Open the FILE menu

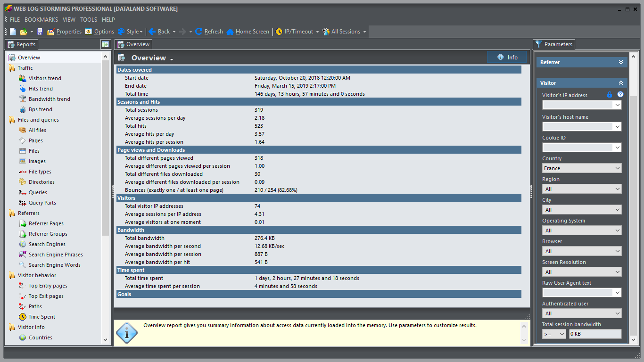15,20
